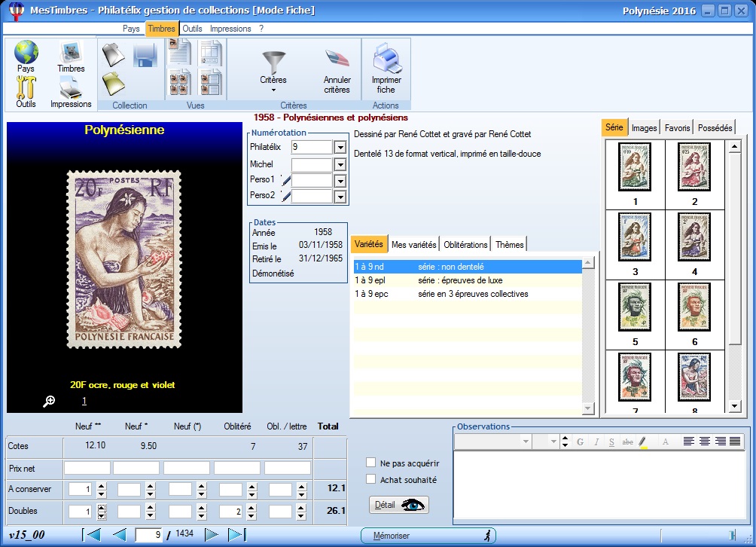Open the Oblitérations tab

(465, 245)
